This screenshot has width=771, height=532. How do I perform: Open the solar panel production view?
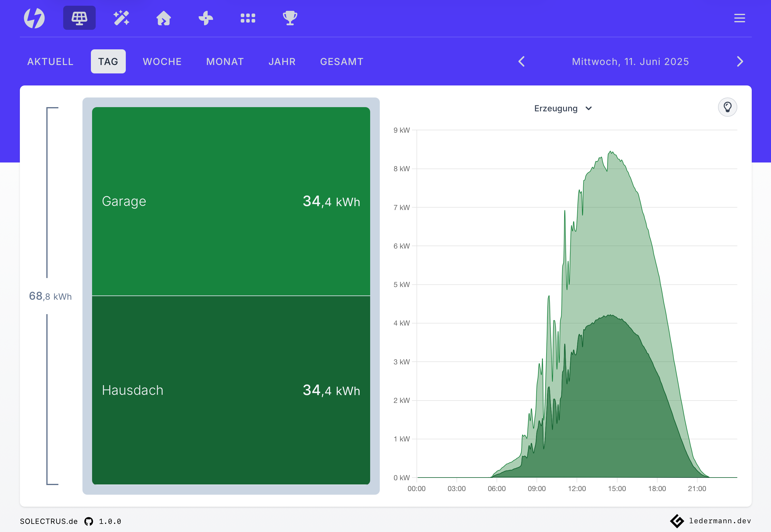point(79,18)
